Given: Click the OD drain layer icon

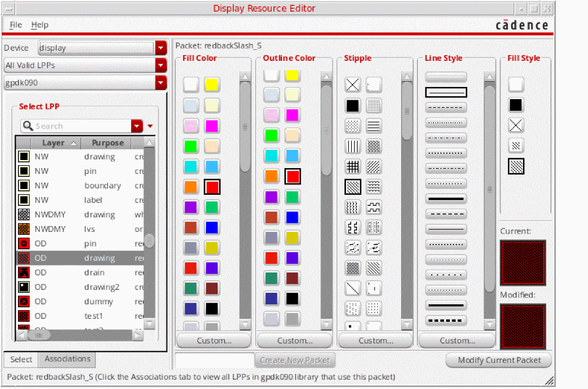Looking at the screenshot, I should click(24, 272).
